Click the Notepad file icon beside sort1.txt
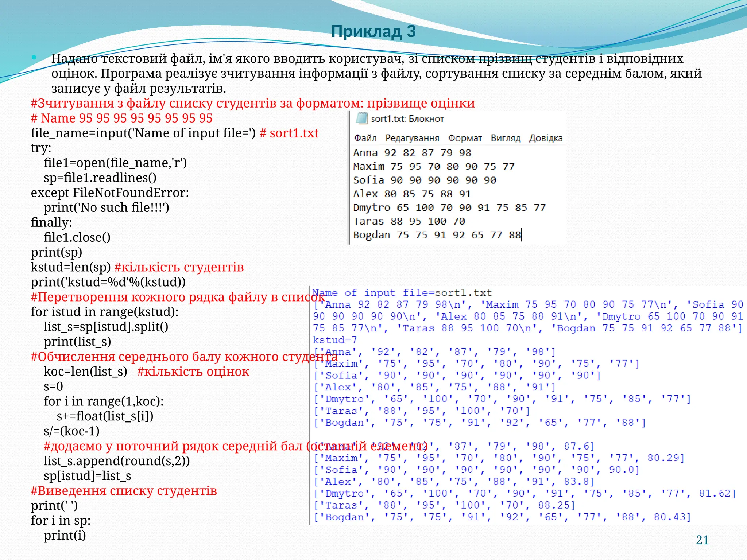 pos(362,118)
